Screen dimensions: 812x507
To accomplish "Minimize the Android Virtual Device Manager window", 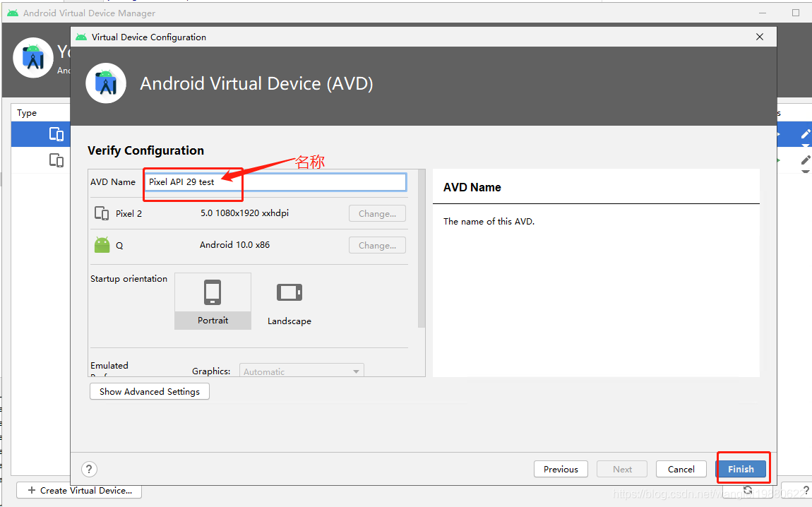I will tap(763, 13).
